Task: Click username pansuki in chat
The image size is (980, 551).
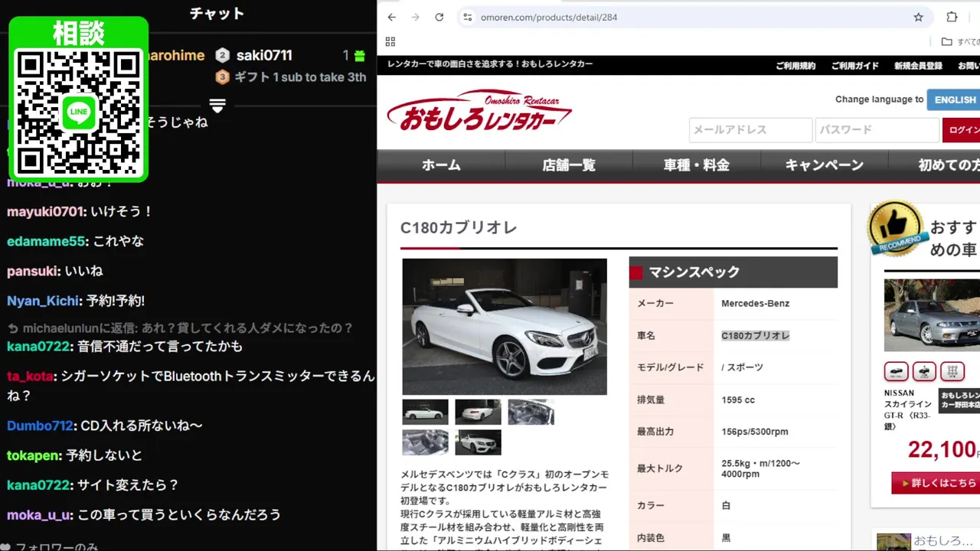Action: [33, 271]
